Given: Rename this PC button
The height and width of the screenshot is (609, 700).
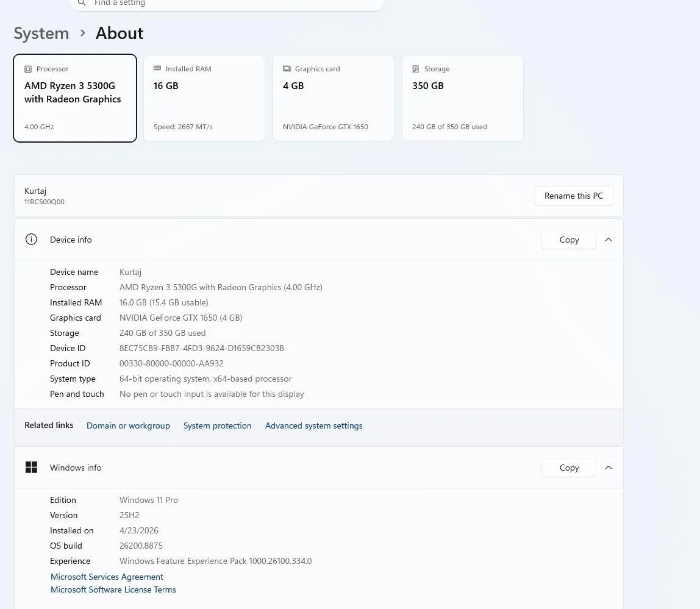Looking at the screenshot, I should tap(574, 196).
